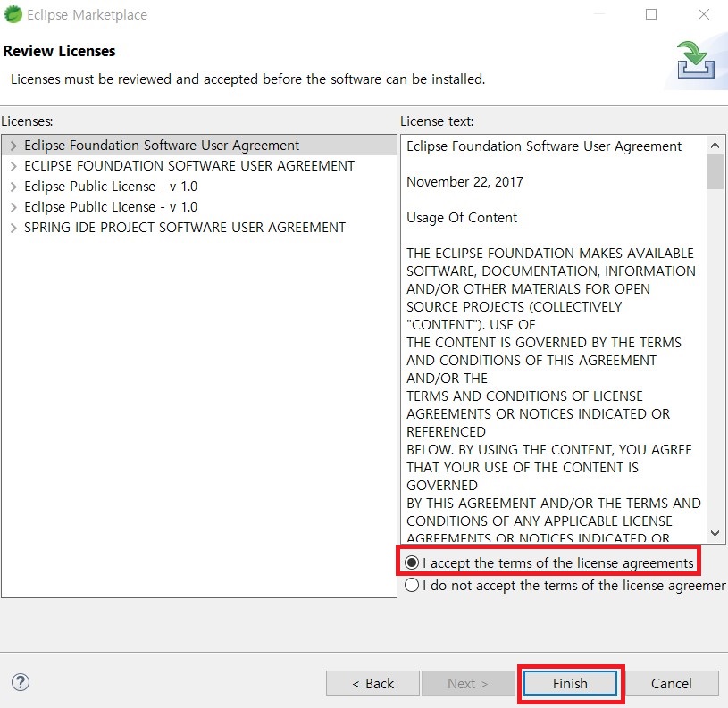Click 'Usage Of Content' heading in license text

(462, 218)
